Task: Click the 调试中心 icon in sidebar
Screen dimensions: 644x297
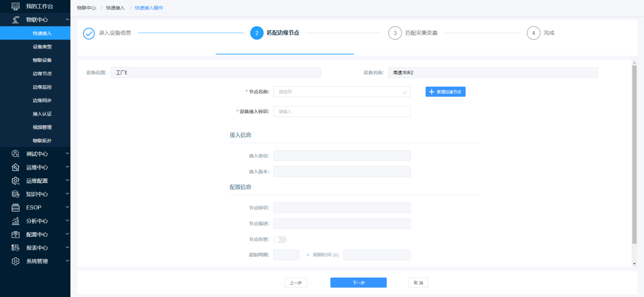Action: click(x=15, y=154)
